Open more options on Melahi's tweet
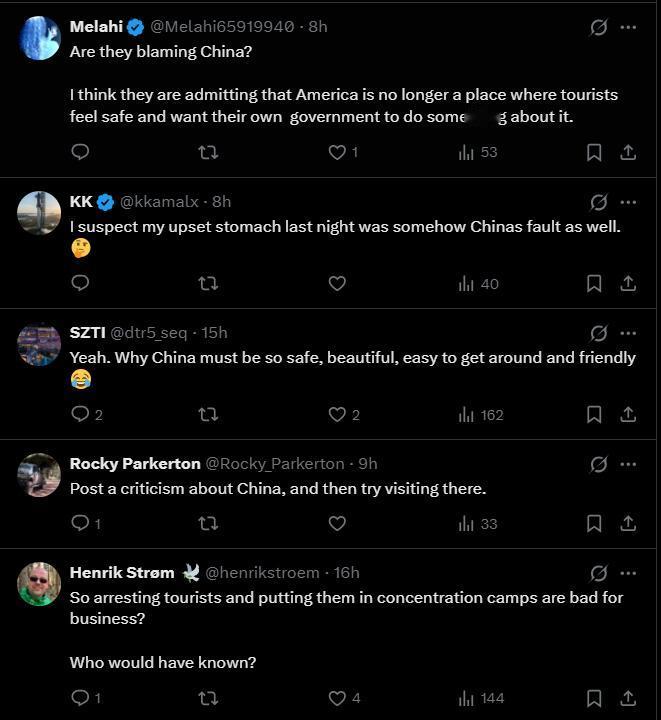This screenshot has height=720, width=661. [628, 27]
